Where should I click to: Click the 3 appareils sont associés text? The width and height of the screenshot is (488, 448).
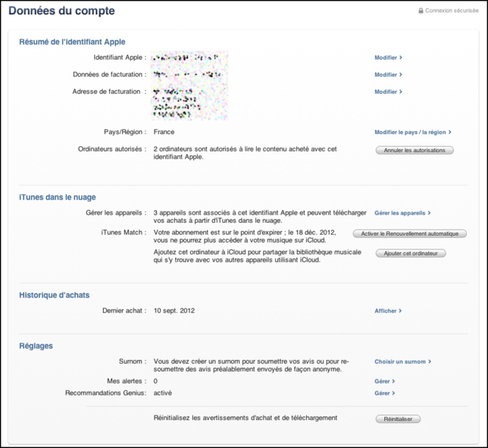pyautogui.click(x=260, y=217)
